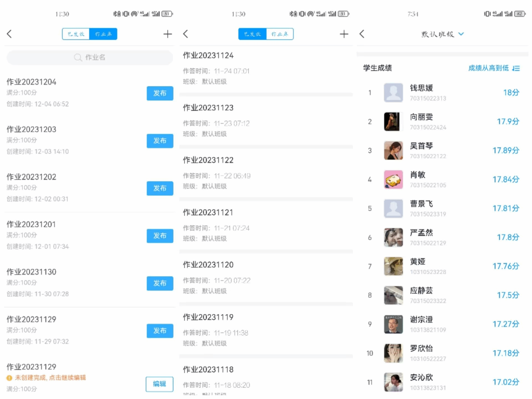Click 编辑 for the unfinished 作业20231129
Viewport: 532px width, 399px height.
159,384
